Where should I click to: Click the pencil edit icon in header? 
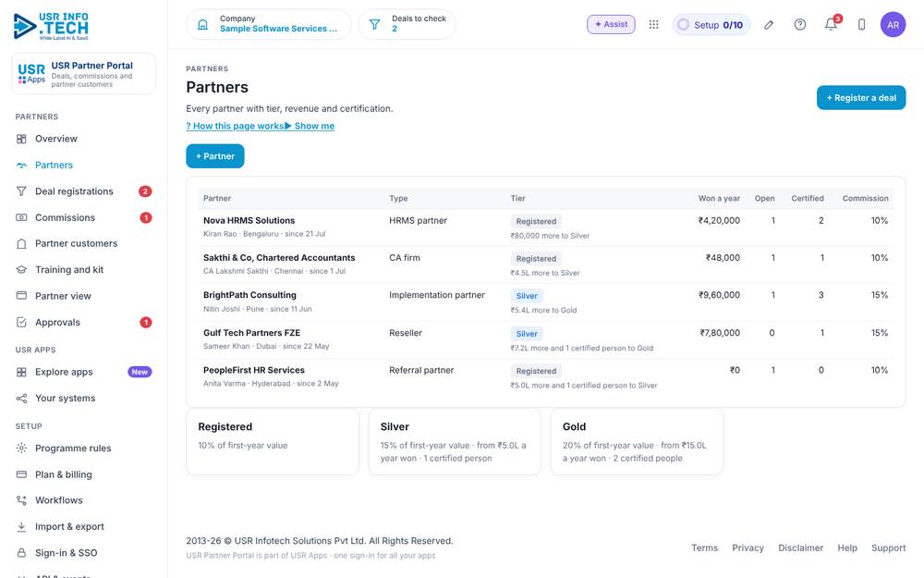(769, 25)
